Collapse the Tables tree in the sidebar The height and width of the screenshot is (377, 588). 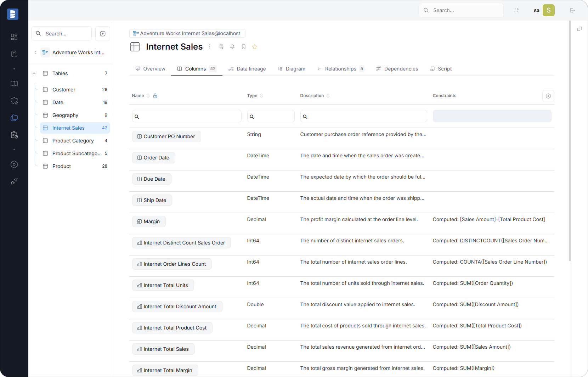click(x=34, y=73)
